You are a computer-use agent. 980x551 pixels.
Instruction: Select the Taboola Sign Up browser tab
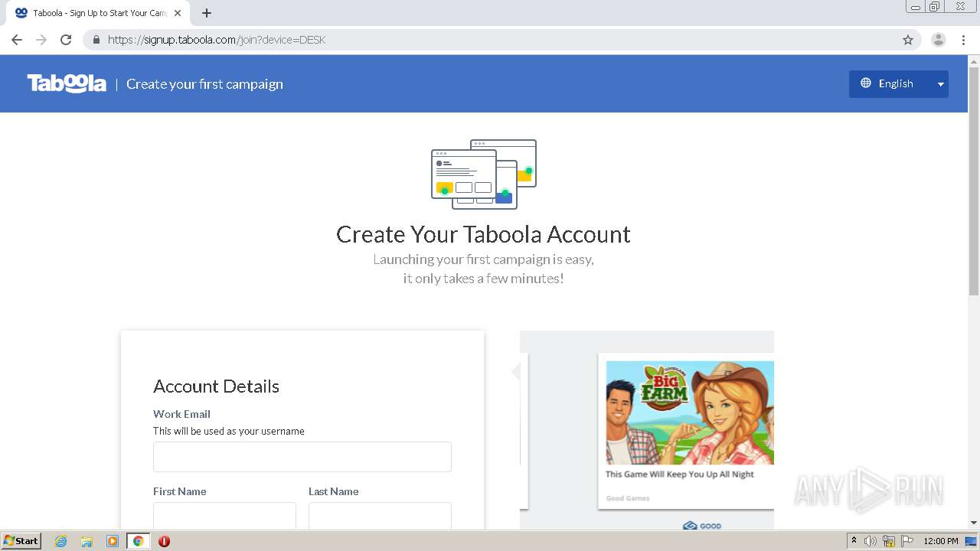(x=98, y=13)
